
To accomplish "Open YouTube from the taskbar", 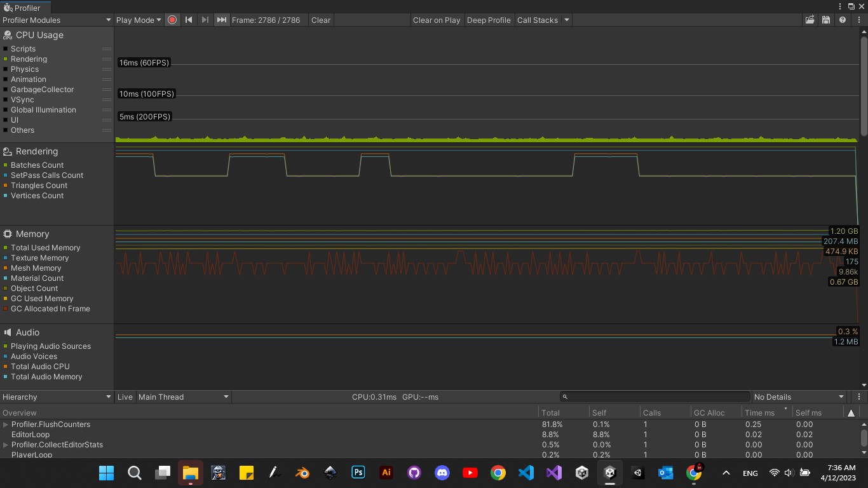I will click(470, 473).
